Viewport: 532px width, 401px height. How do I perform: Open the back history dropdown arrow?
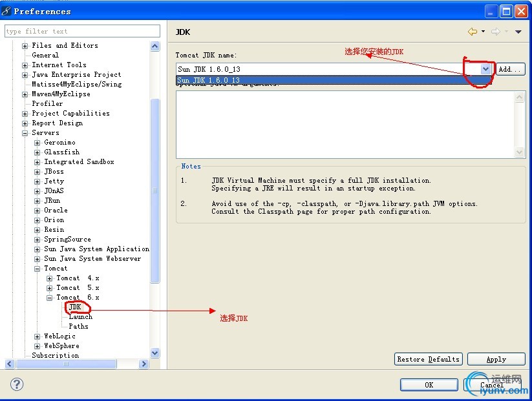[483, 32]
